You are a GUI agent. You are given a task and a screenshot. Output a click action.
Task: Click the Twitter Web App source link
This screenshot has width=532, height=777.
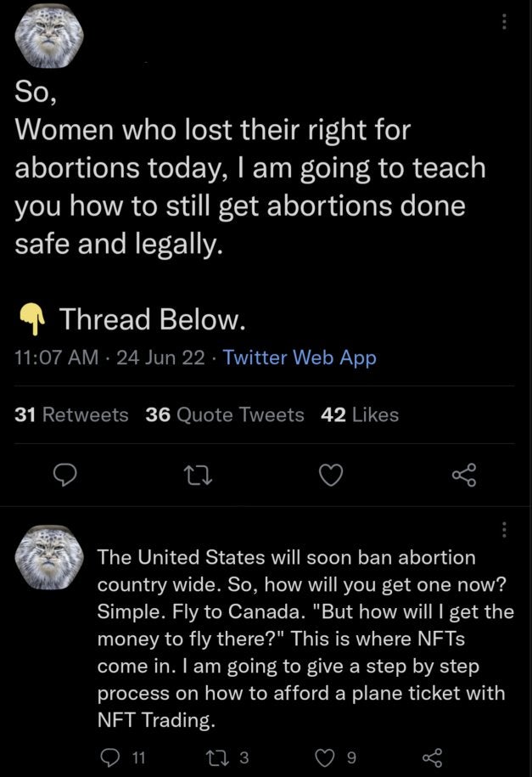click(300, 358)
